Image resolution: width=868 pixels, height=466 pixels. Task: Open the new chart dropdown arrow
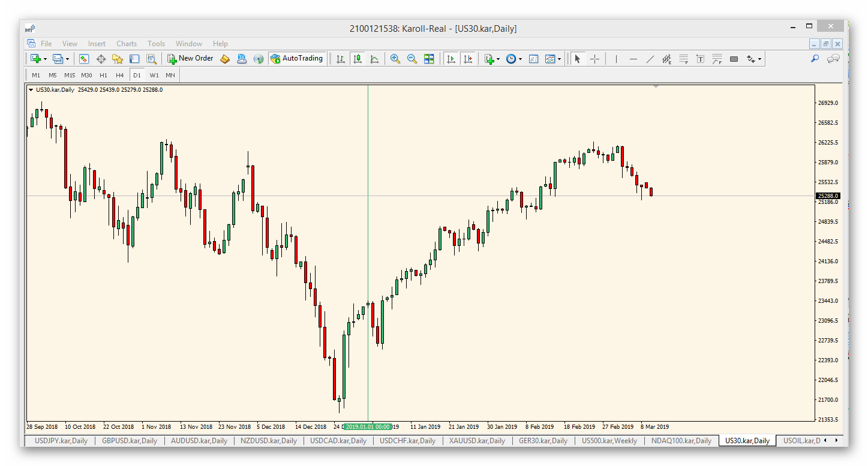click(45, 59)
